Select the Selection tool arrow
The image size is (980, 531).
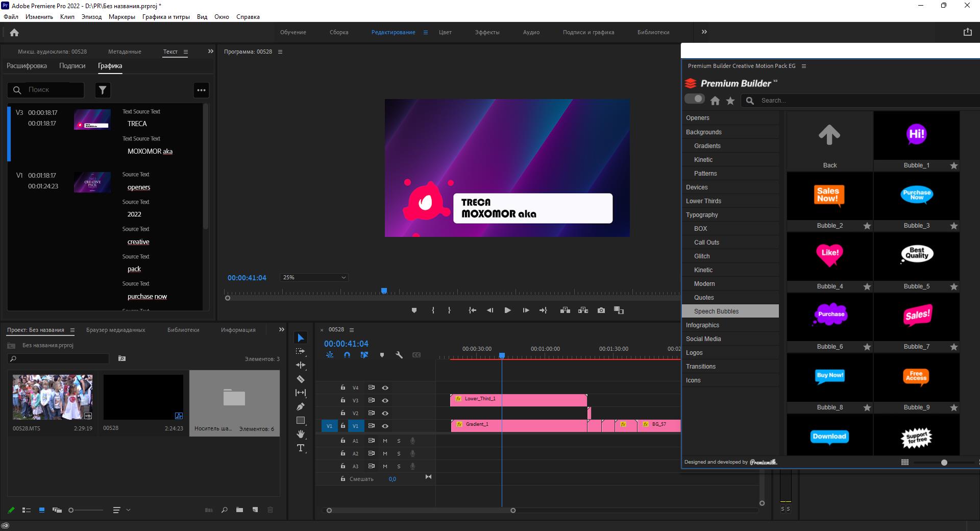(x=301, y=338)
